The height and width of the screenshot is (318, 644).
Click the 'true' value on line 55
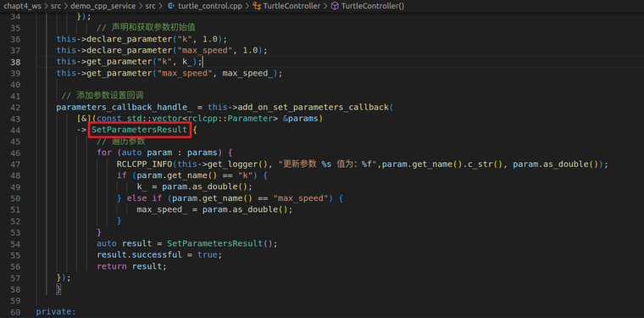pyautogui.click(x=207, y=255)
